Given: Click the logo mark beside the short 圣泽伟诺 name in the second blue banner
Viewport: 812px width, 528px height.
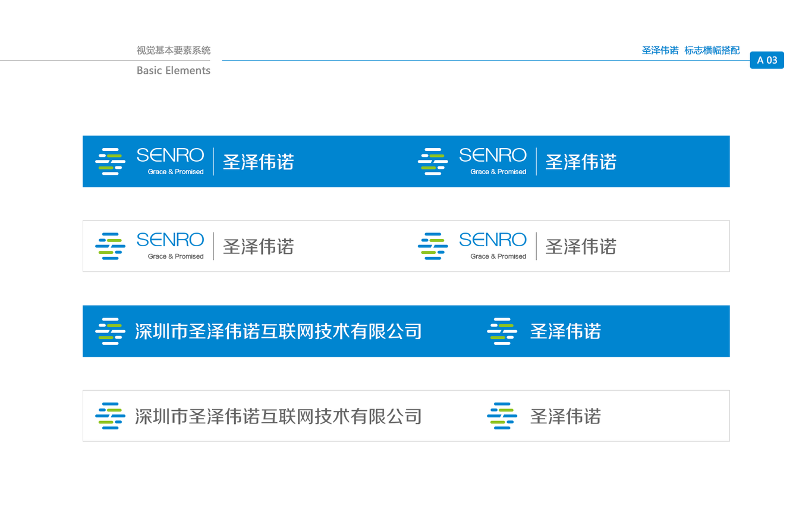Looking at the screenshot, I should click(x=502, y=331).
